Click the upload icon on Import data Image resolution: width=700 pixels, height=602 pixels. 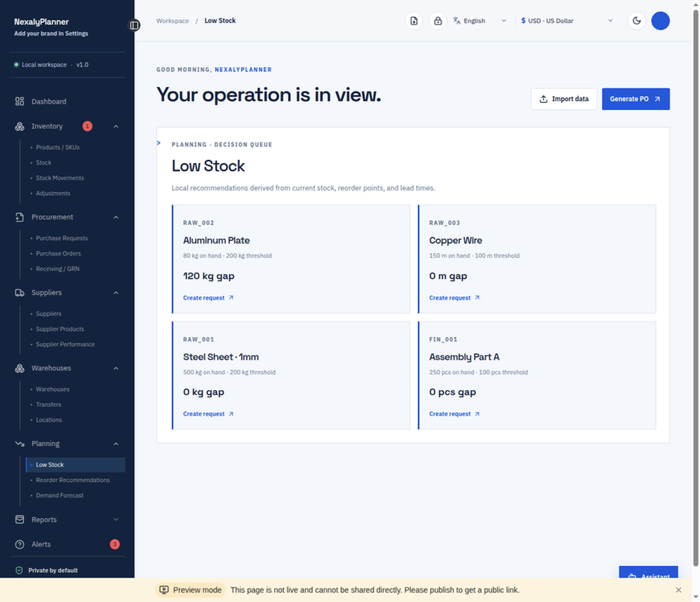[543, 99]
